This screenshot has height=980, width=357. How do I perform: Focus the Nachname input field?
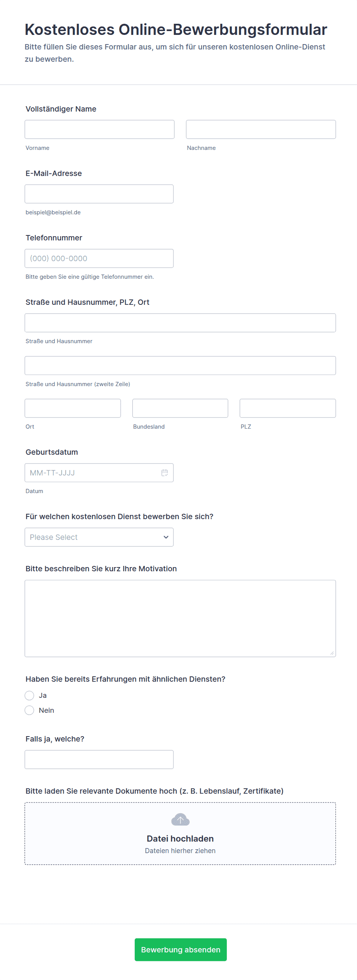[x=261, y=130]
